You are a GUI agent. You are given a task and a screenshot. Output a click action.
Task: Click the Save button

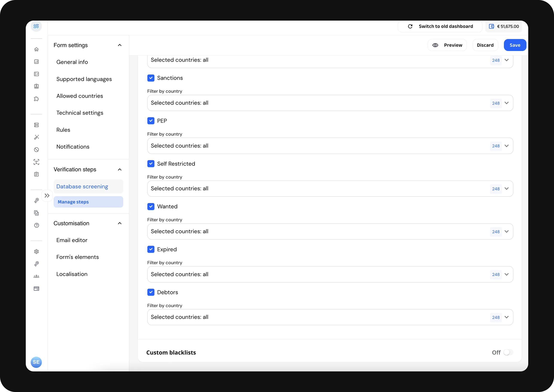coord(515,45)
